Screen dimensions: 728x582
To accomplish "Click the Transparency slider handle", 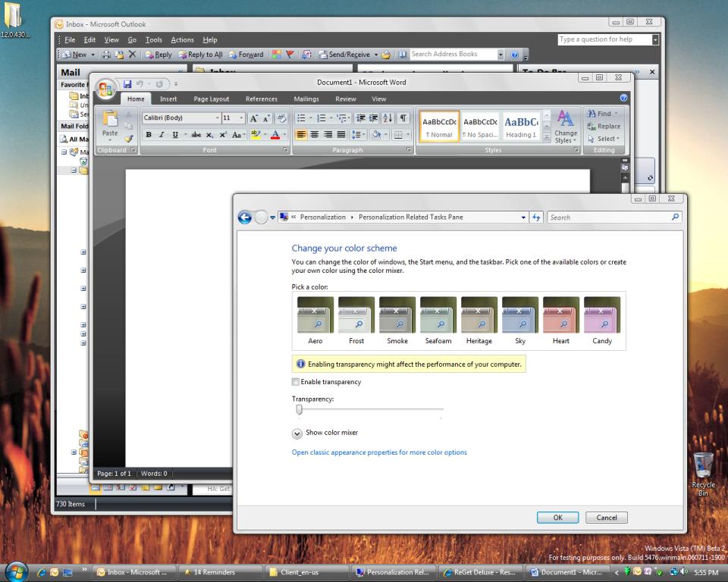I will (x=299, y=409).
